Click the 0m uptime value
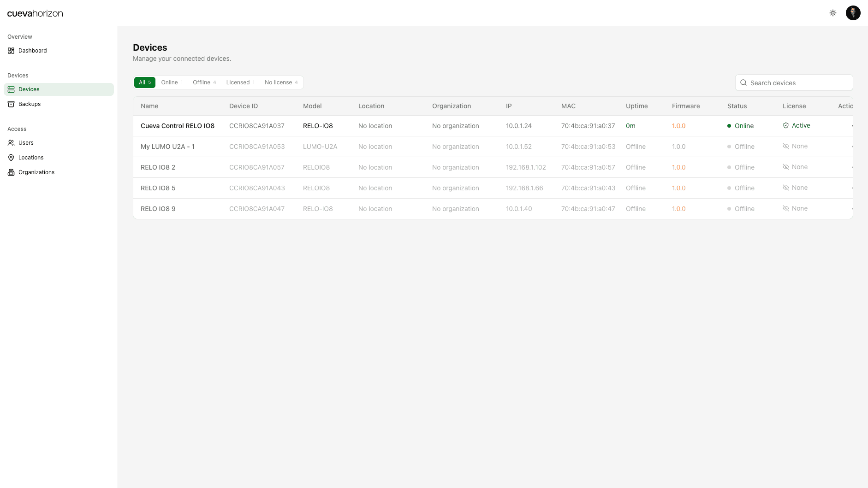The image size is (868, 488). click(x=630, y=126)
